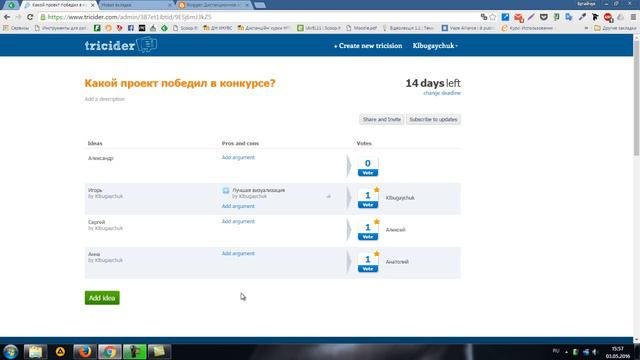Open the Gmail checker extension icon
640x360 pixels.
pos(518,18)
